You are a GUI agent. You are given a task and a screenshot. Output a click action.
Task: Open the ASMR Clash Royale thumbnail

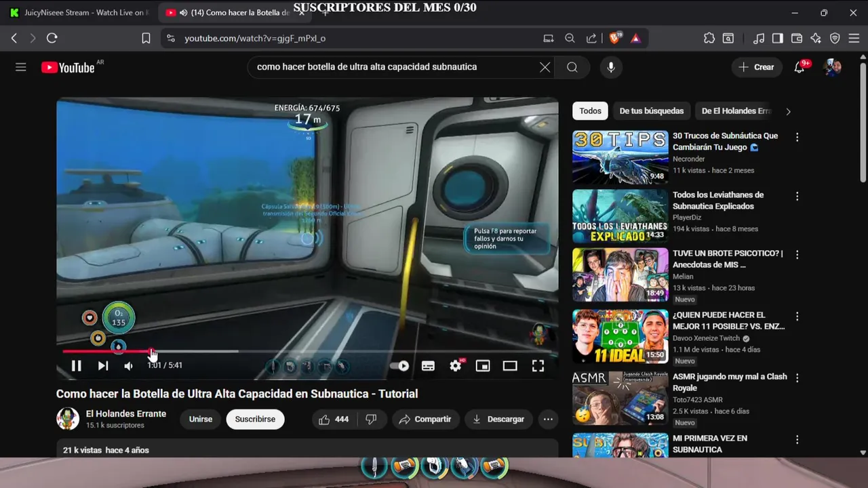(620, 398)
